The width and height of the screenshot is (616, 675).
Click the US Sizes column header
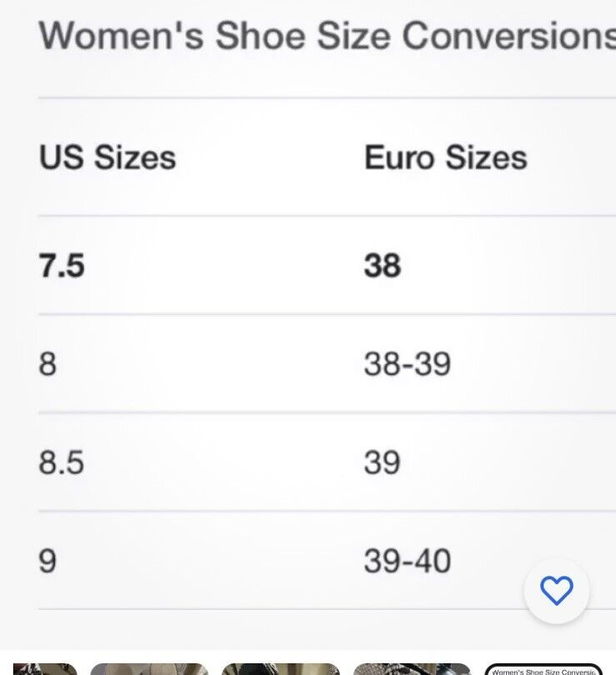(x=108, y=157)
